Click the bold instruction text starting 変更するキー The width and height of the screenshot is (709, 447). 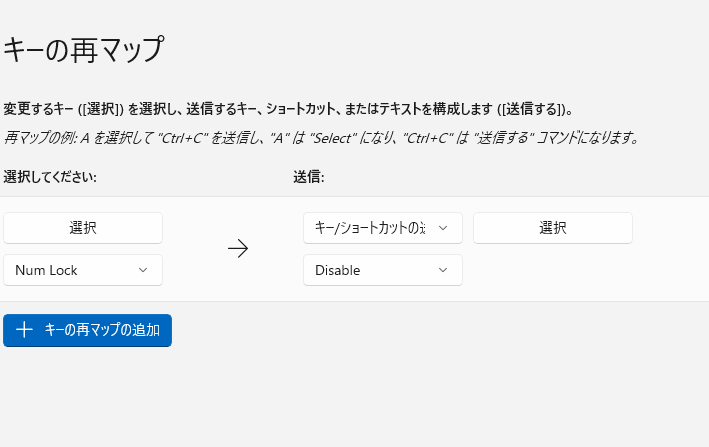288,109
